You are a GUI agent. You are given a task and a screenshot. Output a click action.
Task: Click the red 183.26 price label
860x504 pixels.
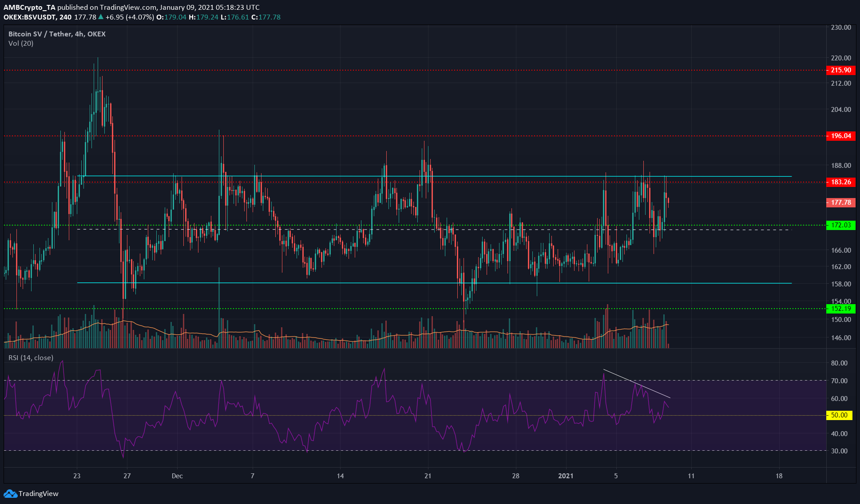click(841, 182)
